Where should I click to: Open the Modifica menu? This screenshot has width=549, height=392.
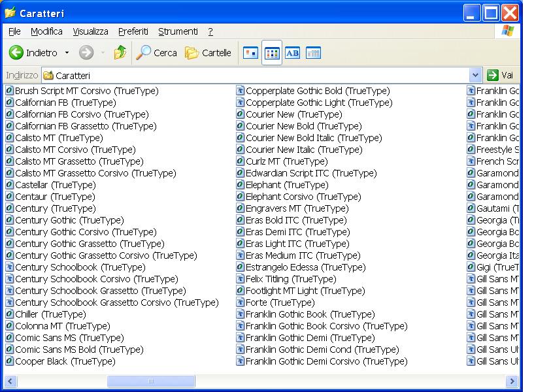[46, 31]
